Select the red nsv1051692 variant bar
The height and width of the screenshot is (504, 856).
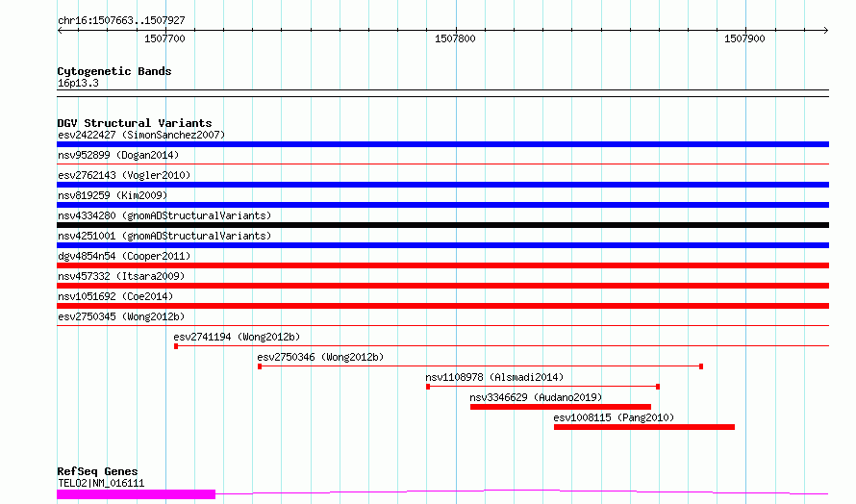(442, 306)
